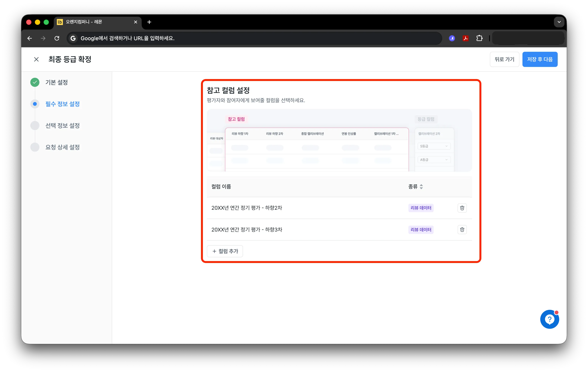Expand the tab search dropdown arrow
The height and width of the screenshot is (372, 588).
click(559, 22)
